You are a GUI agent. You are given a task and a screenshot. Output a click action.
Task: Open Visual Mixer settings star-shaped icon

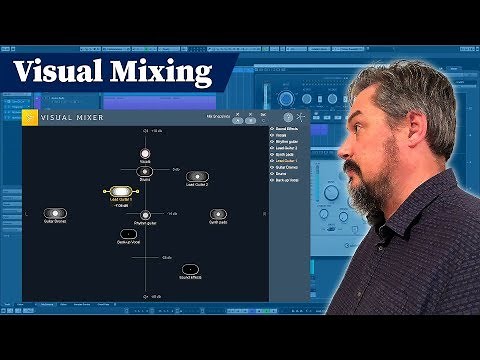pos(301,117)
